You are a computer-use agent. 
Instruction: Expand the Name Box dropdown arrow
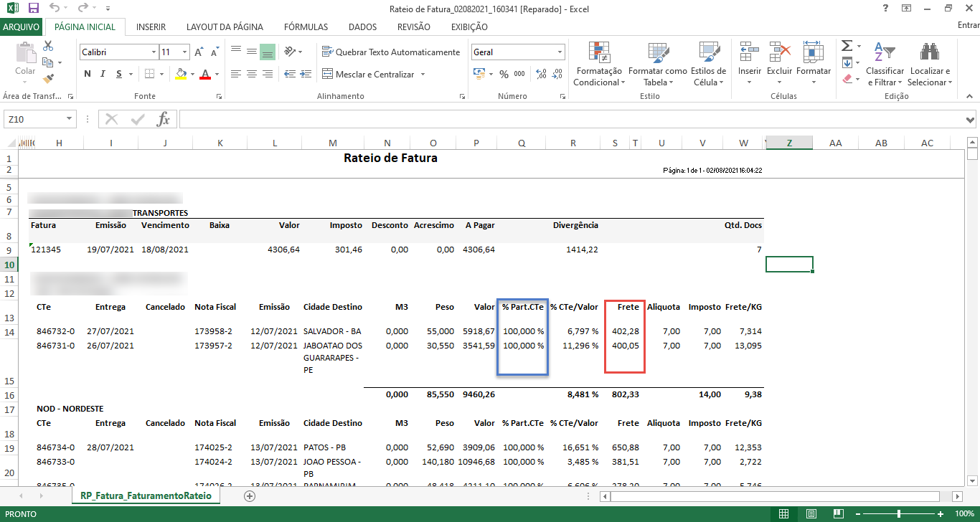tap(70, 119)
